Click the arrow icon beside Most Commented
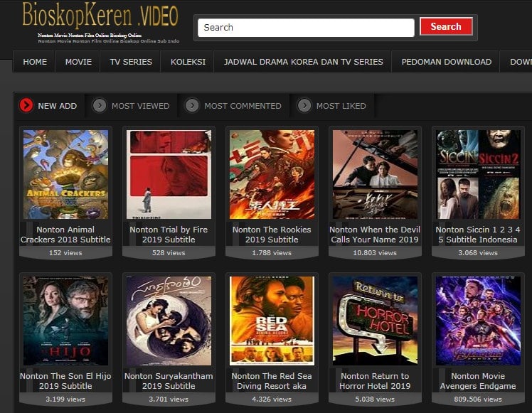532x413 pixels. tap(192, 106)
